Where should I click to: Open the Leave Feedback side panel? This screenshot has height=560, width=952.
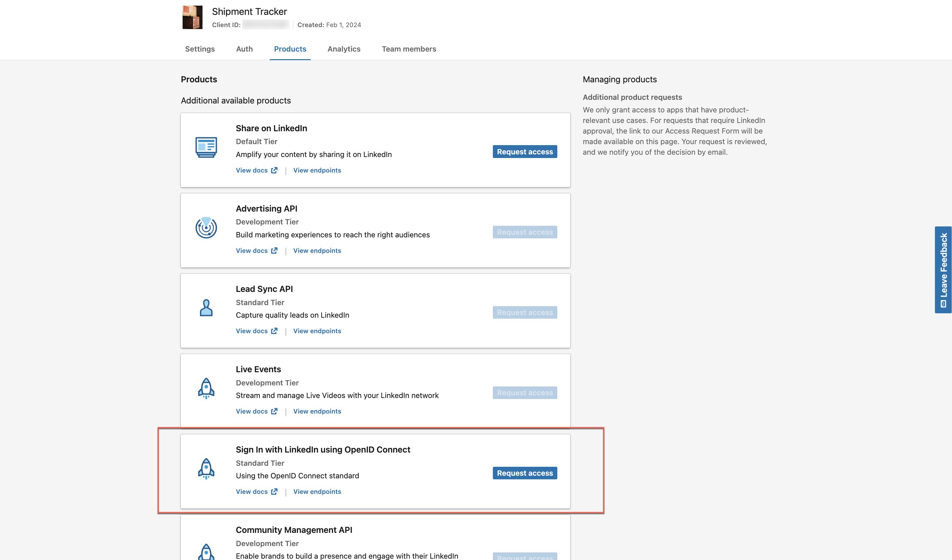943,270
